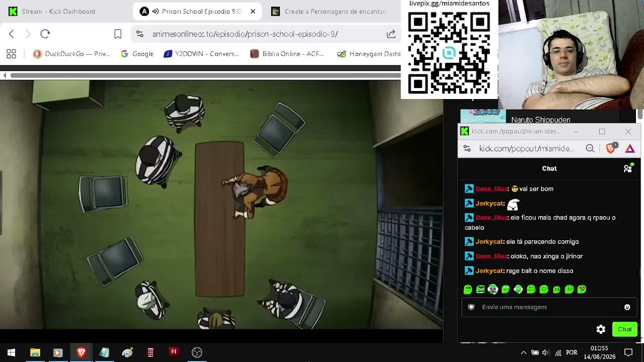Switch to the Stream - Kick Dashboard tab

click(52, 11)
